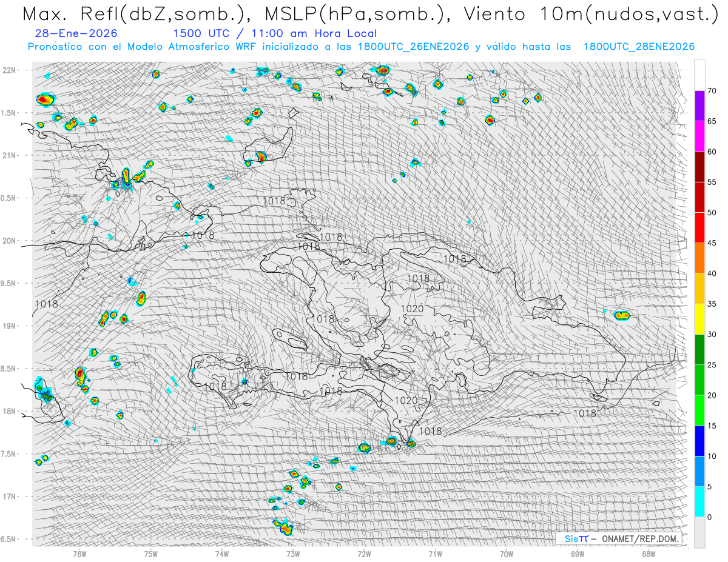
Task: Click the orange 40-45 dBZ color scale segment
Action: 699,258
